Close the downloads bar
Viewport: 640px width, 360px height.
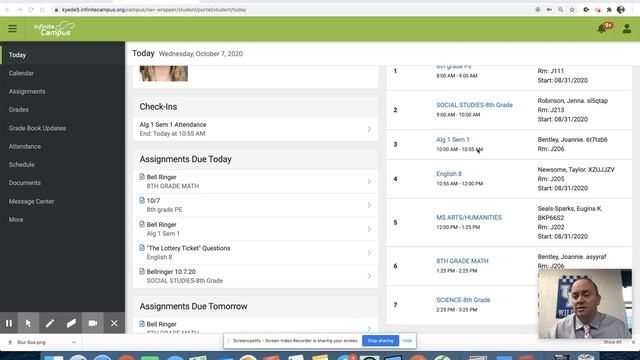(633, 342)
